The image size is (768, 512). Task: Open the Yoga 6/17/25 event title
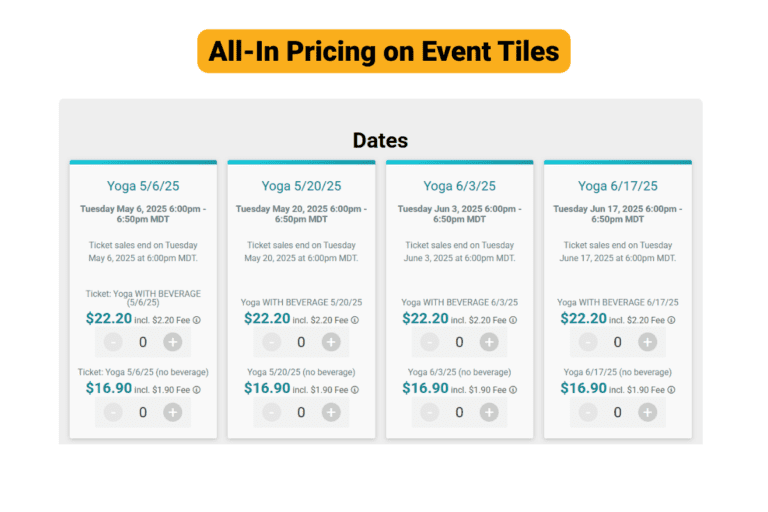(618, 186)
